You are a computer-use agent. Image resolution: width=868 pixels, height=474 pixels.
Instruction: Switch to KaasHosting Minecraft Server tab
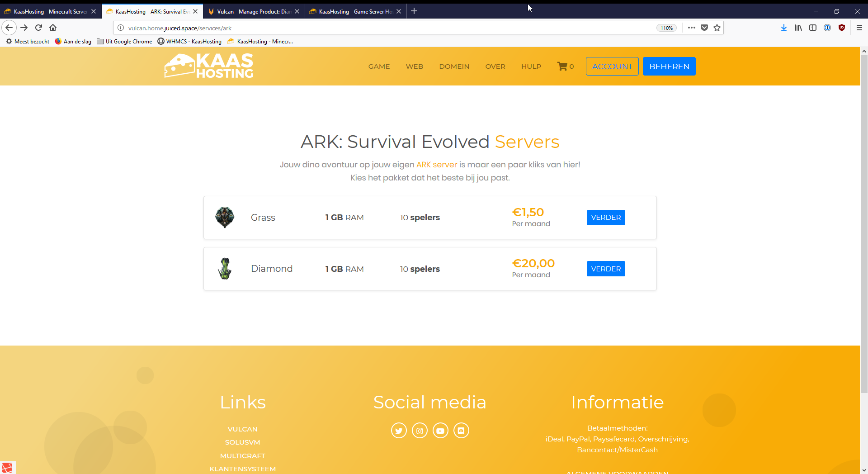50,11
